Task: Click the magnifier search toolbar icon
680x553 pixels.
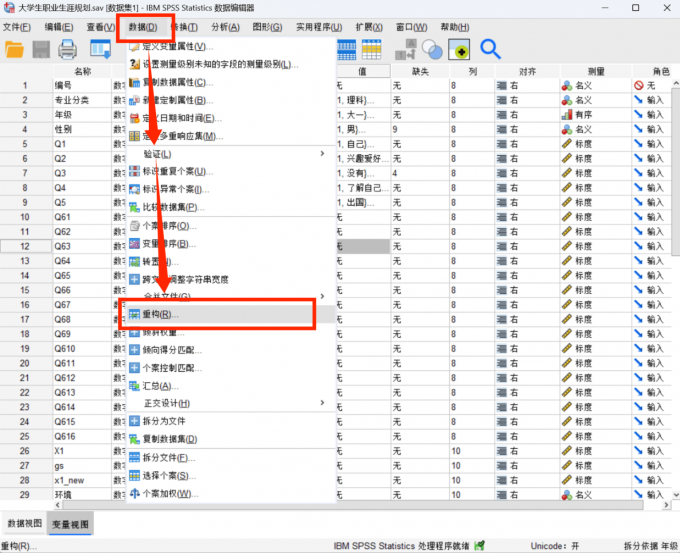Action: click(x=490, y=49)
